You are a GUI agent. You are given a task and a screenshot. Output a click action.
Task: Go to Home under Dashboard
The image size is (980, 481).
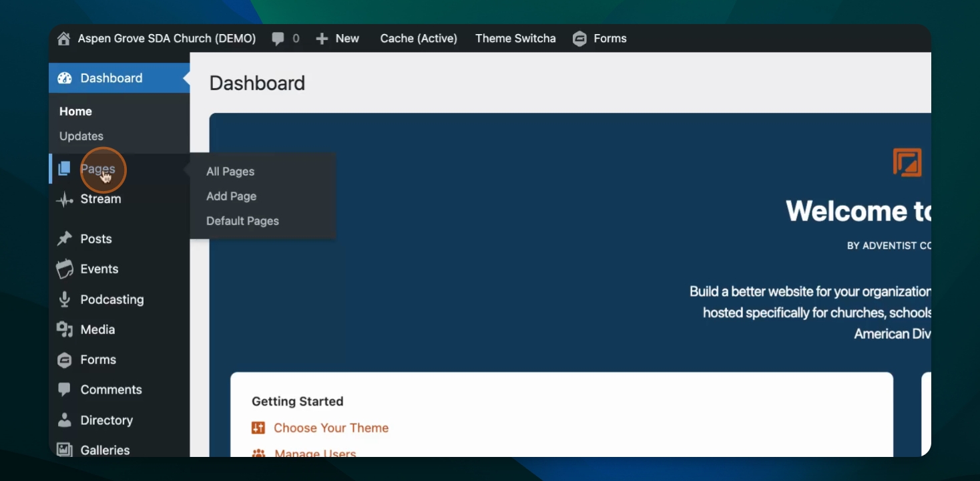pos(75,112)
